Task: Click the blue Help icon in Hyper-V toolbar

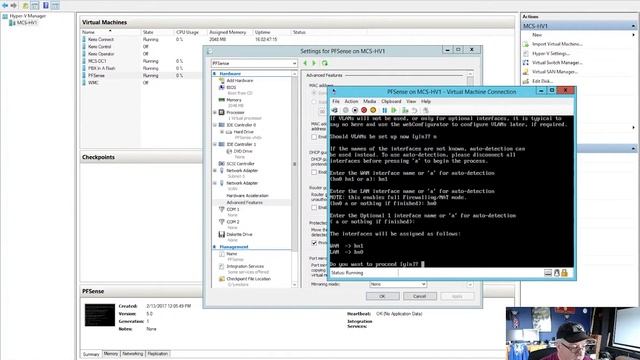Action: coord(46,5)
